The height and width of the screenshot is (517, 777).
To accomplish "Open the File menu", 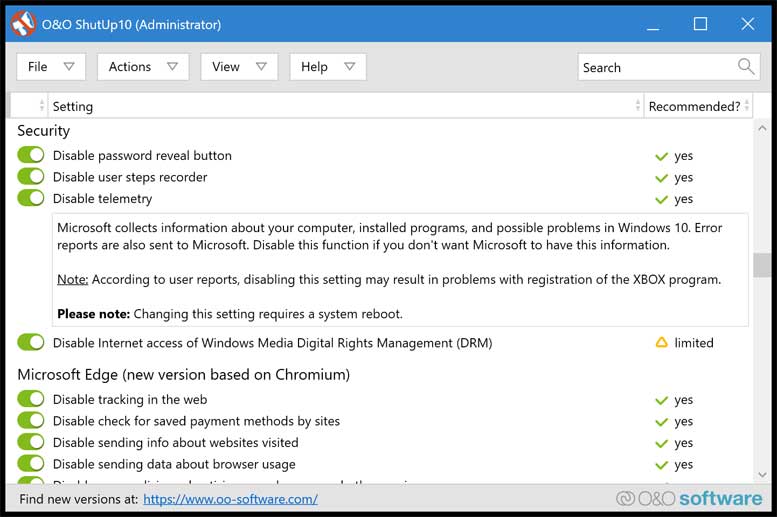I will pos(51,66).
